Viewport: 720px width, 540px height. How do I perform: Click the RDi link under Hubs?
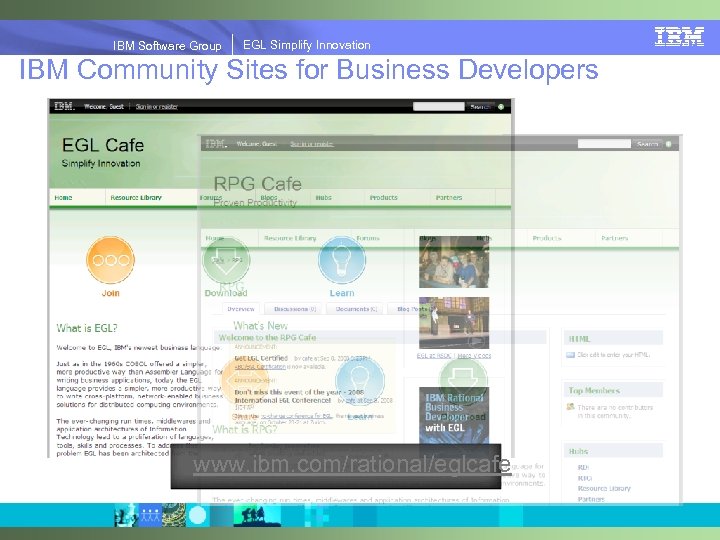point(583,467)
